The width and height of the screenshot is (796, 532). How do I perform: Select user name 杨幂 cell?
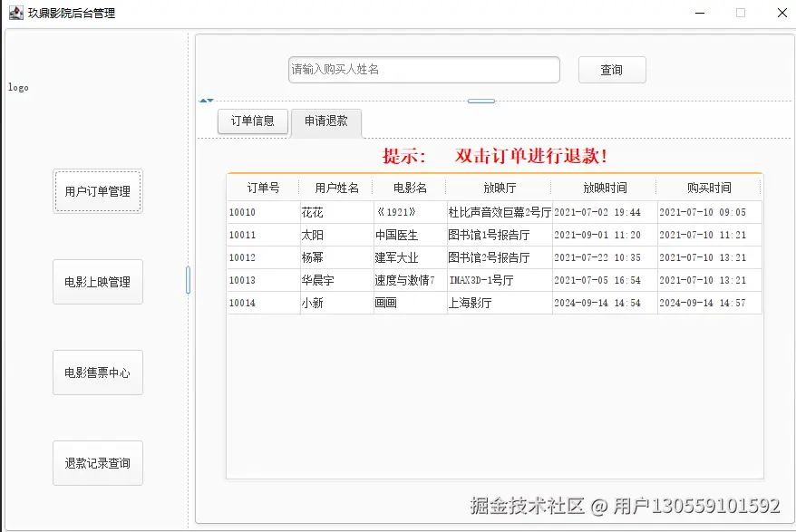click(x=337, y=257)
